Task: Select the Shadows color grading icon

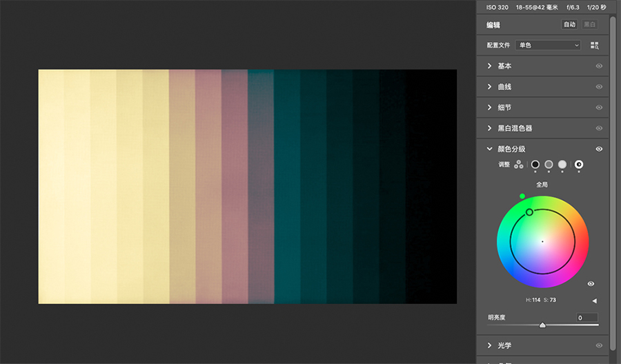Action: point(535,164)
